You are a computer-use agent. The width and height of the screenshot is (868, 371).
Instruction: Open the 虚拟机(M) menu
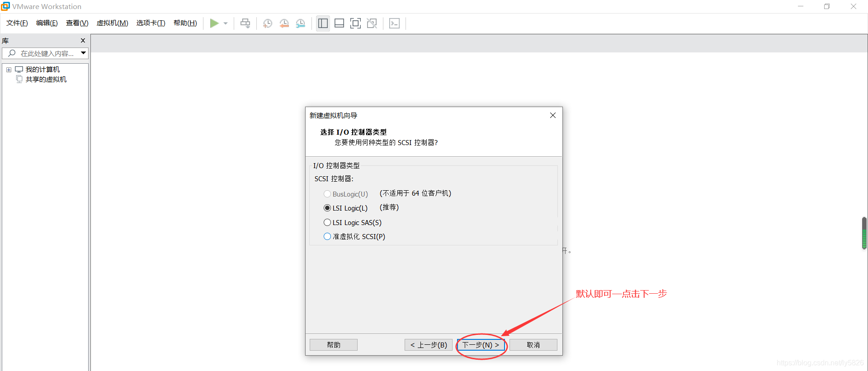pos(113,23)
